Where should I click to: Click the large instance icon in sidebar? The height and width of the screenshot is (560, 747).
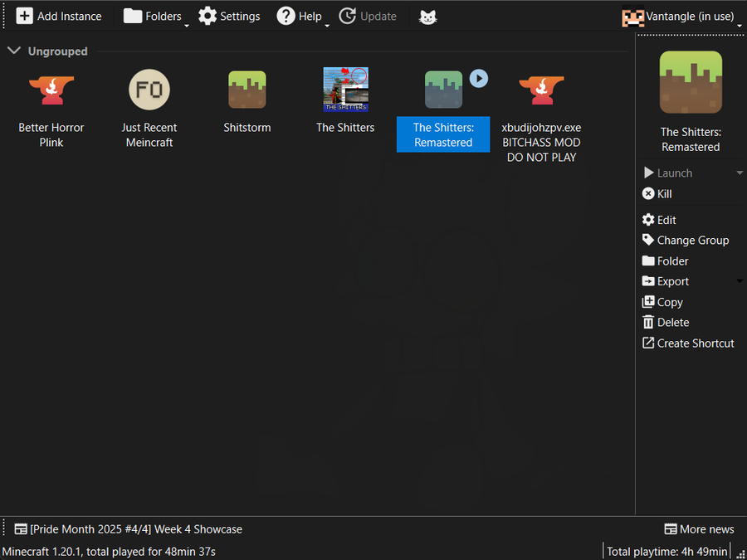click(691, 82)
